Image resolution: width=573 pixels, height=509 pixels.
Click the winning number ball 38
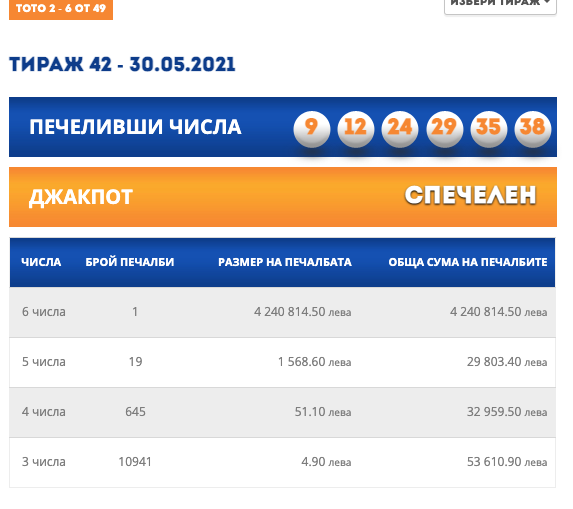533,129
